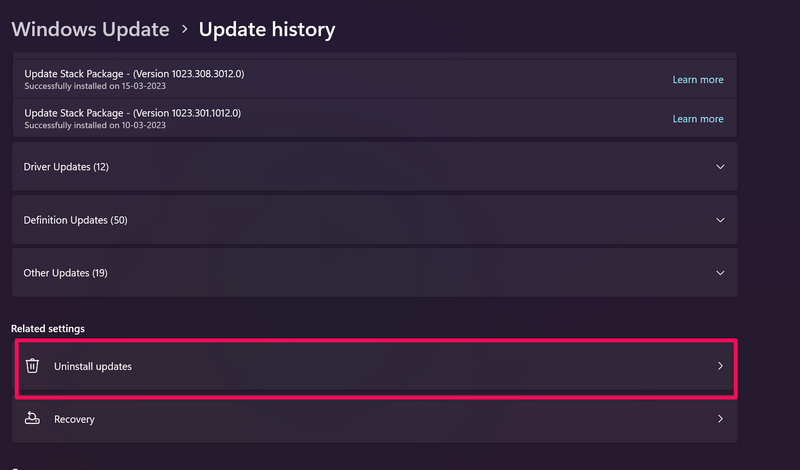Open the Recovery settings text option
This screenshot has height=470, width=800.
(x=74, y=420)
